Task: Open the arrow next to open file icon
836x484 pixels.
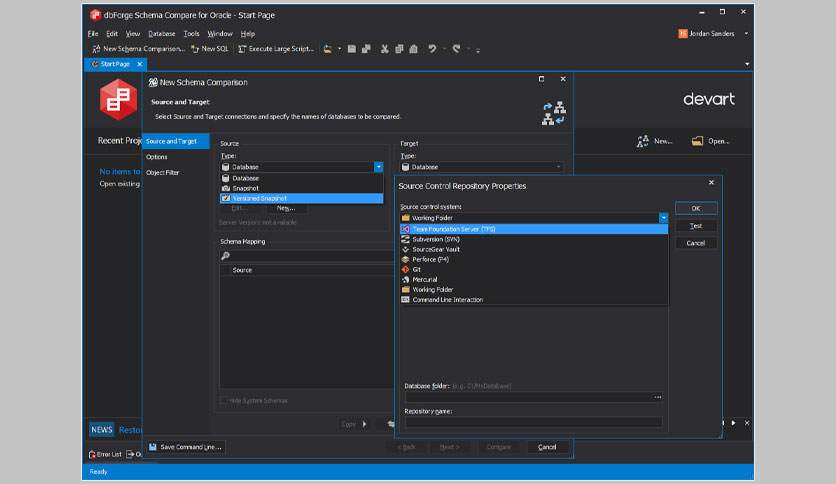Action: coord(340,49)
